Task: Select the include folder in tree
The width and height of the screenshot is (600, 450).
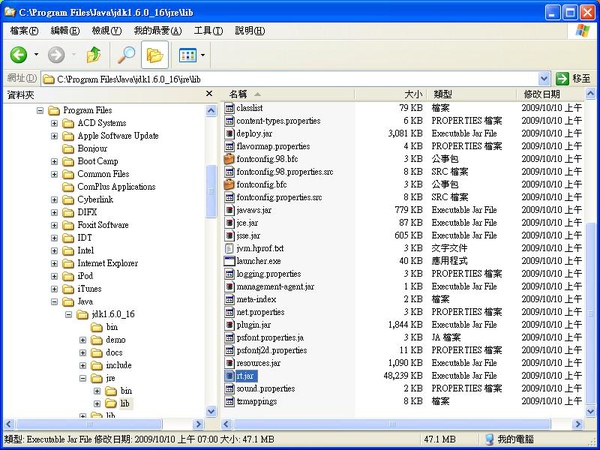Action: (119, 365)
